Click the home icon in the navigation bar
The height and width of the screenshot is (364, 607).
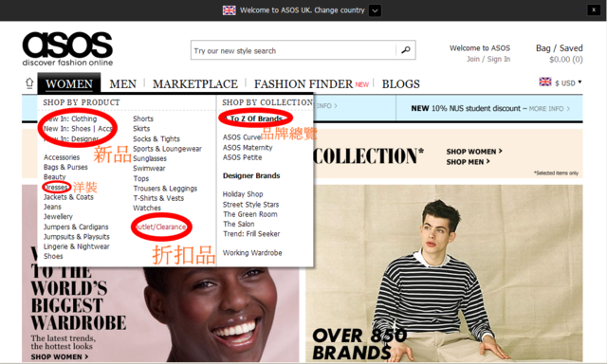tap(29, 83)
